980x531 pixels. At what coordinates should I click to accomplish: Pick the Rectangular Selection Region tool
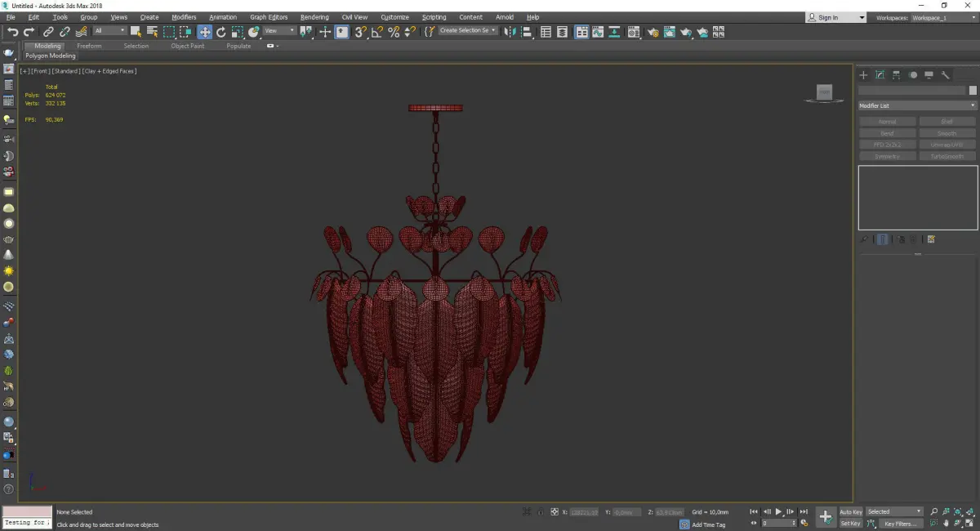[x=169, y=32]
